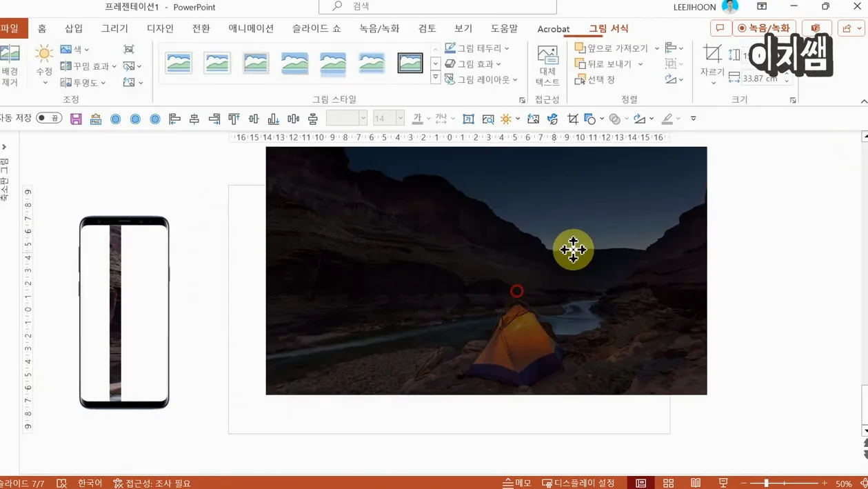Click the distribute vertically icon
Viewport: 868px width, 489px height.
[x=313, y=119]
